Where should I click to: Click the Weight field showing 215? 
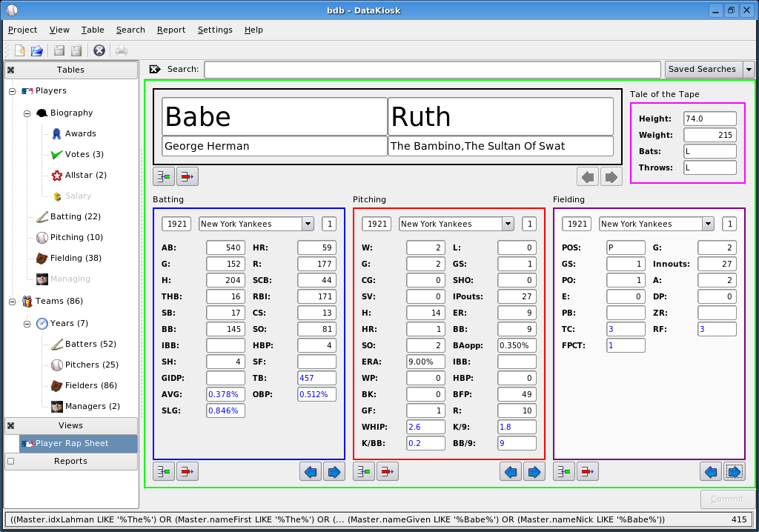(x=709, y=135)
